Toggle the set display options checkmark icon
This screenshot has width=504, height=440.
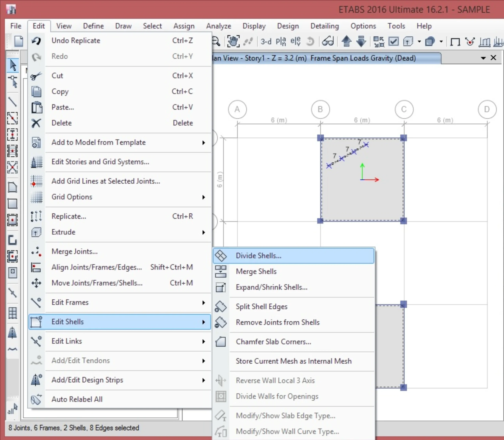click(393, 41)
